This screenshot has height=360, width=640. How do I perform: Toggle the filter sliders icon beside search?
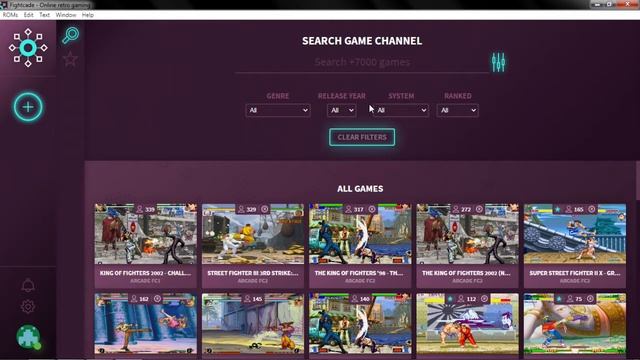(498, 62)
